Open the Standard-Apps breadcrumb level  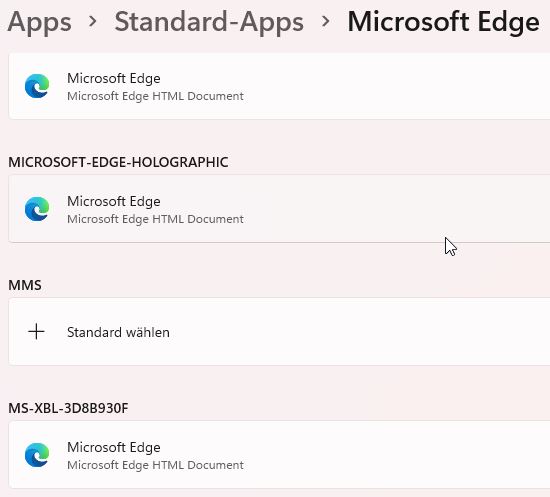[209, 22]
